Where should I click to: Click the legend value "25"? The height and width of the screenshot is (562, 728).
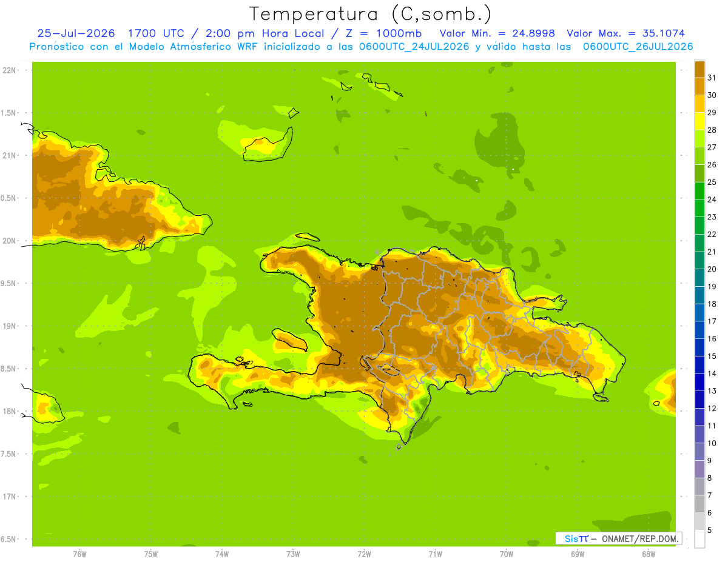[x=712, y=182]
